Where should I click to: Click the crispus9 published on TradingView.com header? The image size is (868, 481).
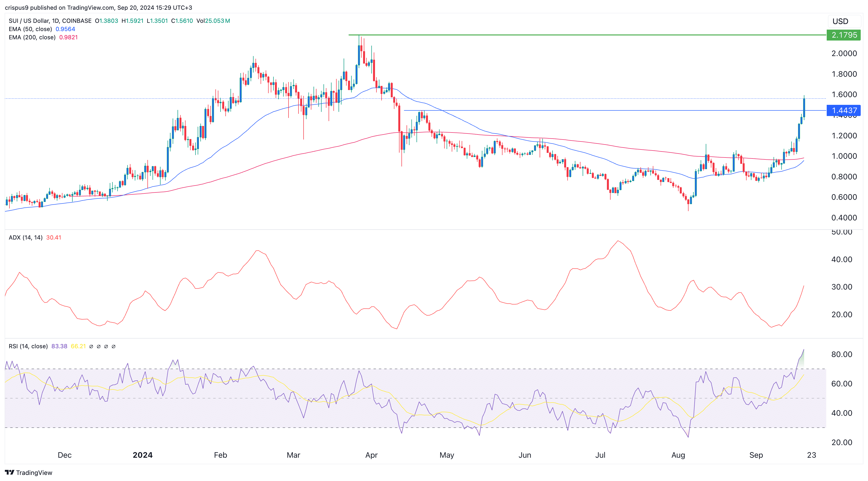coord(98,8)
